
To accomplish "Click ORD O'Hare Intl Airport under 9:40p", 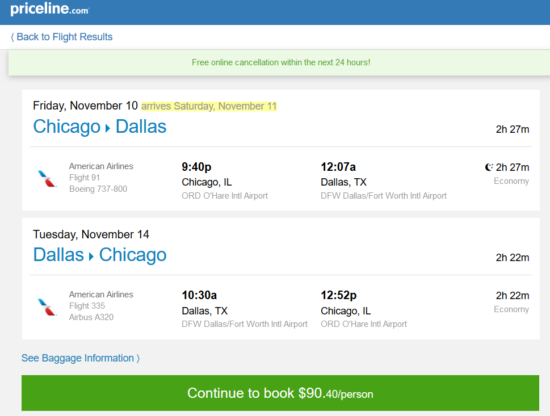I will 224,196.
